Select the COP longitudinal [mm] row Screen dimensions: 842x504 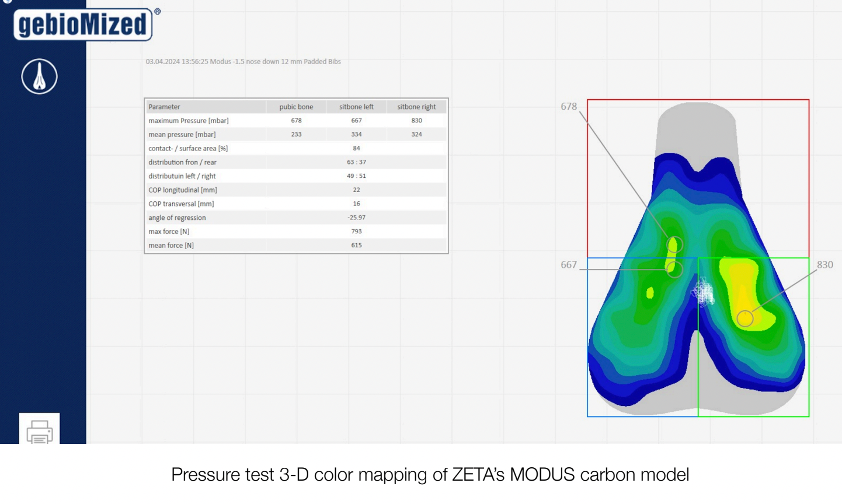[183, 190]
